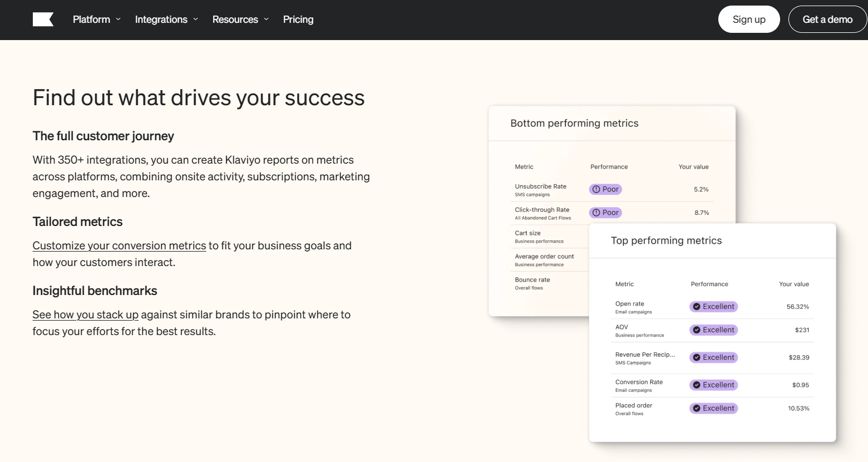Click the Click-through Rate metric row
Viewport: 868px width, 462px height.
tap(612, 213)
